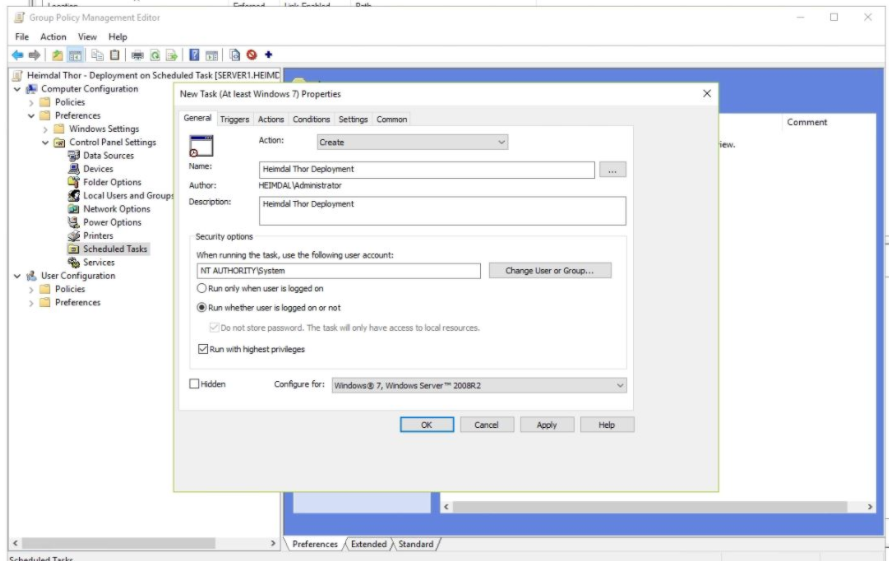Click the grey Forward arrow in toolbar
The image size is (889, 561).
pyautogui.click(x=35, y=55)
